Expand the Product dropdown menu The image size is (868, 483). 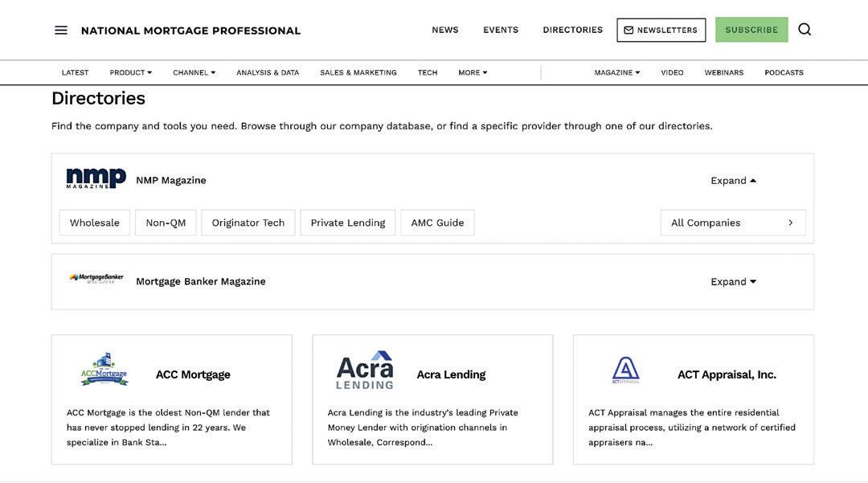131,72
